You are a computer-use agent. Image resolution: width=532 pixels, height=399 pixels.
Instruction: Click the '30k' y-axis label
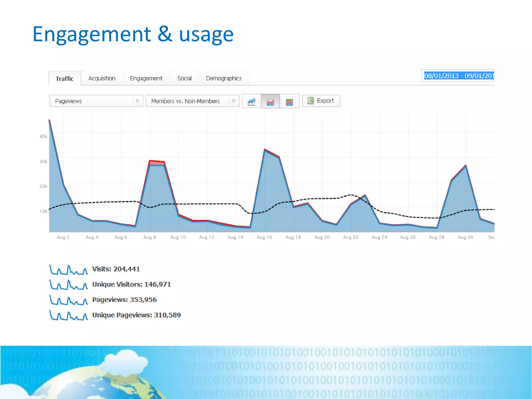(43, 162)
